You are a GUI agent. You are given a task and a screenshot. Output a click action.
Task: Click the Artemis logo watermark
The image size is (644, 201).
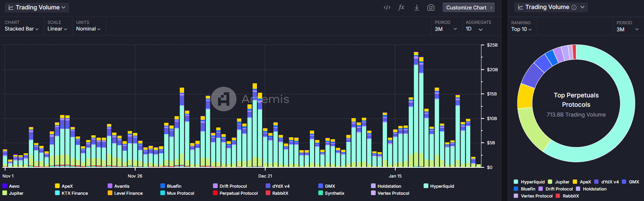coord(224,99)
